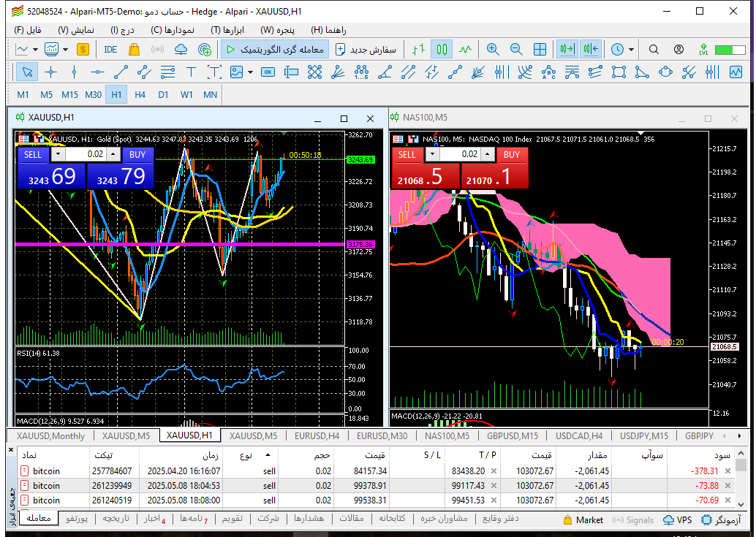This screenshot has height=537, width=756.
Task: Sort the table by نوع column arrow
Action: coord(268,455)
